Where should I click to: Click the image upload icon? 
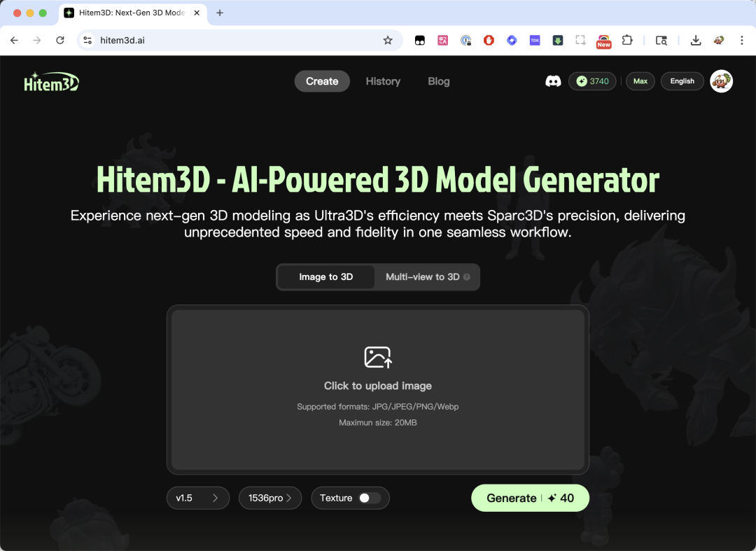pyautogui.click(x=378, y=357)
